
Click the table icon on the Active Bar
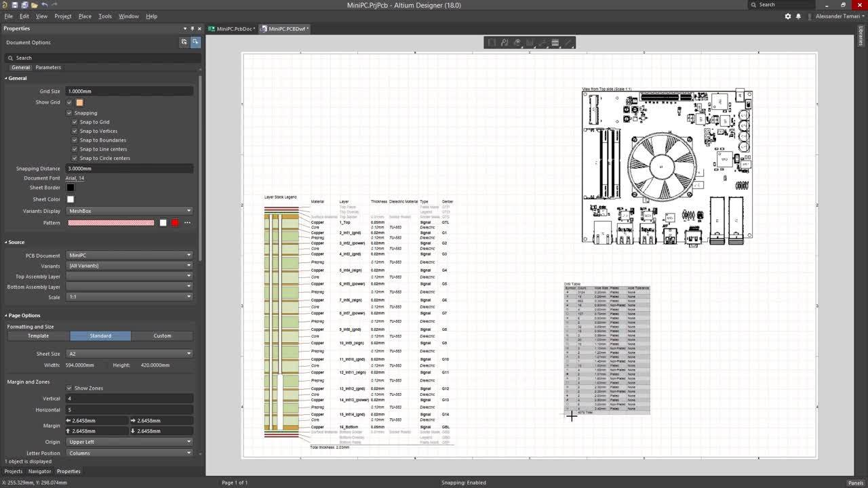555,43
